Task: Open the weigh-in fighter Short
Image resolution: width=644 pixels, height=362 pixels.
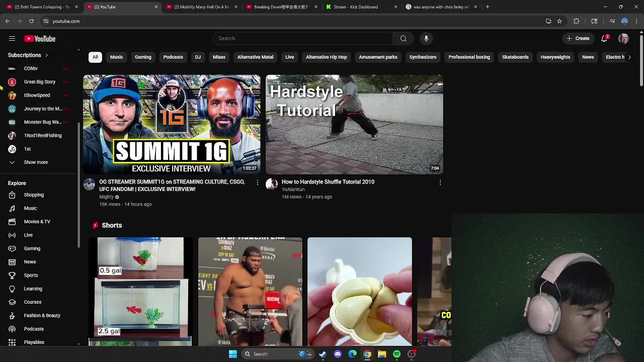Action: (x=250, y=292)
